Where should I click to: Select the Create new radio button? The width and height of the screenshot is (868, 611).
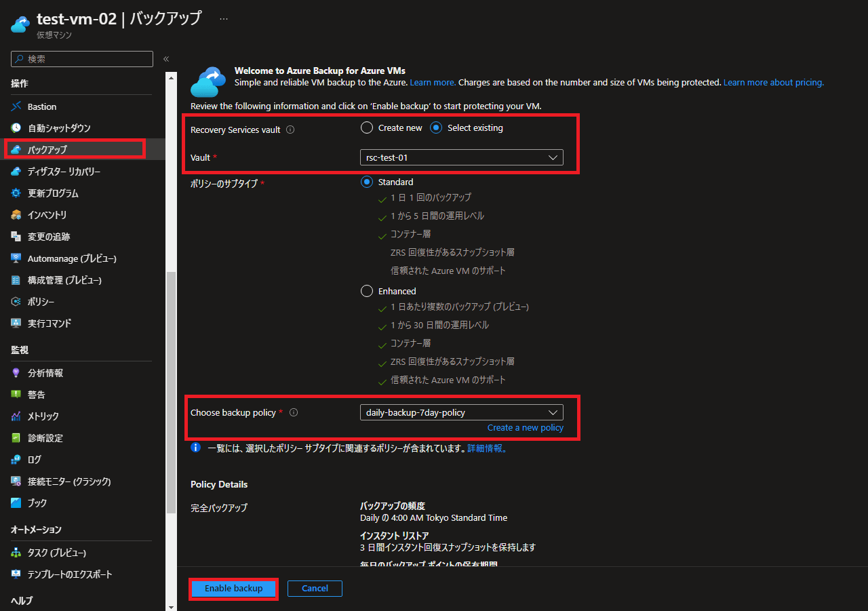367,127
